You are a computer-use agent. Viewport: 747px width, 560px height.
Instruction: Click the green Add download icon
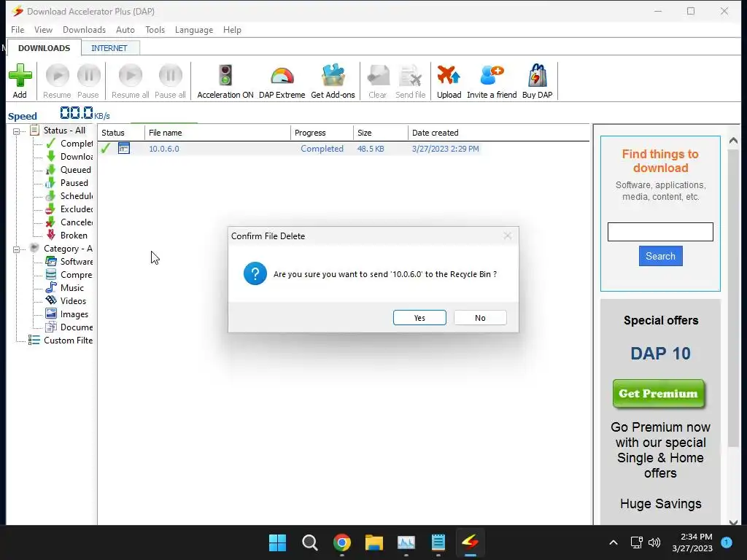(20, 76)
